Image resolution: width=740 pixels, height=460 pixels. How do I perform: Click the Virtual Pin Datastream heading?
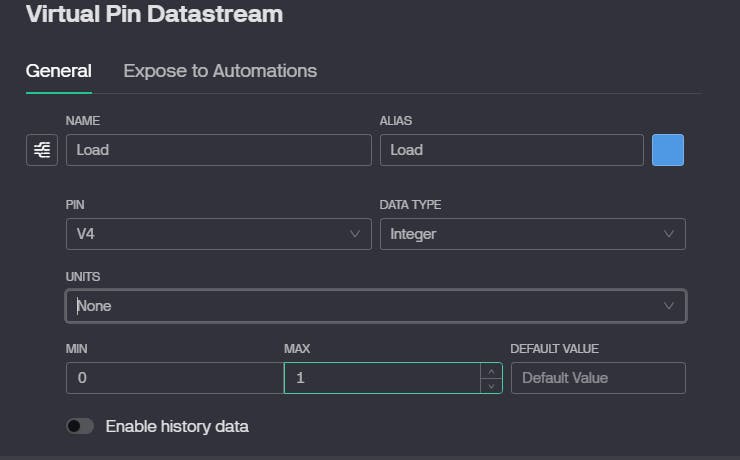pos(154,14)
